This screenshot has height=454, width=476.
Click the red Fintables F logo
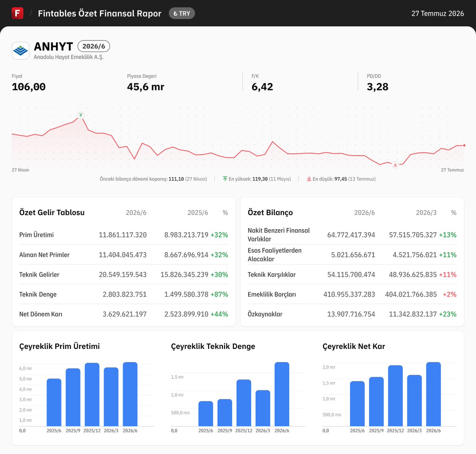17,13
